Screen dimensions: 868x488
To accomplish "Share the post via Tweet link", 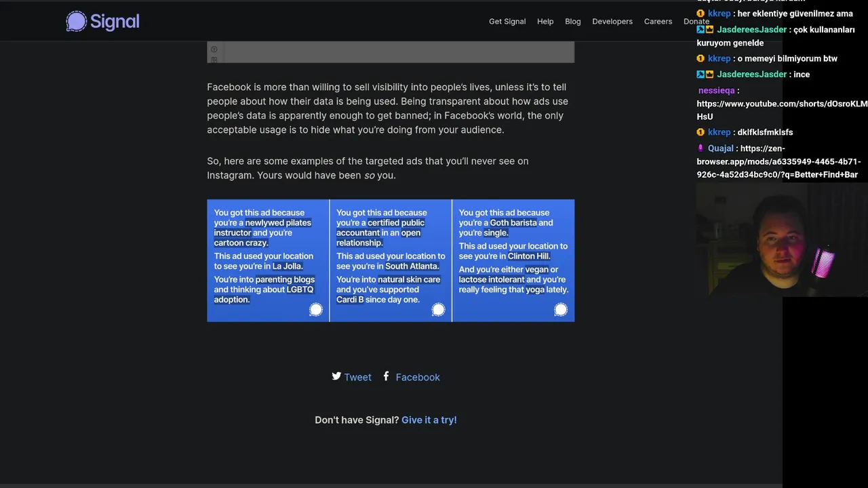I will point(357,378).
